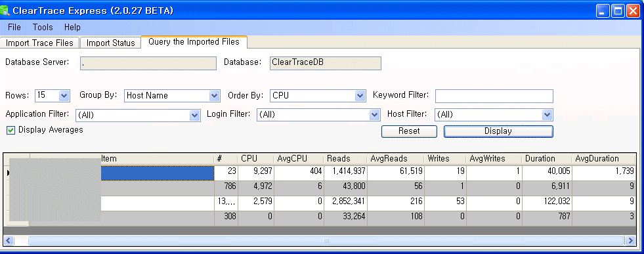
Task: Open the Tools menu
Action: (x=43, y=27)
